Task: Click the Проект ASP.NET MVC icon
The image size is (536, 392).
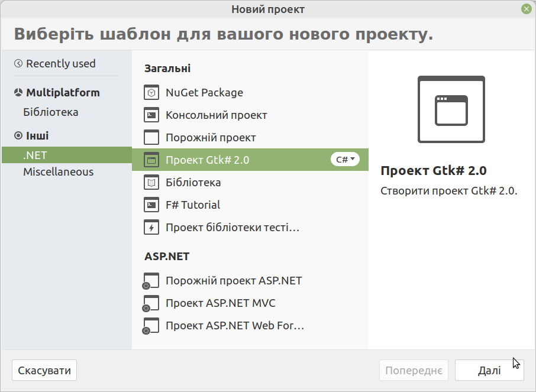Action: click(x=151, y=303)
